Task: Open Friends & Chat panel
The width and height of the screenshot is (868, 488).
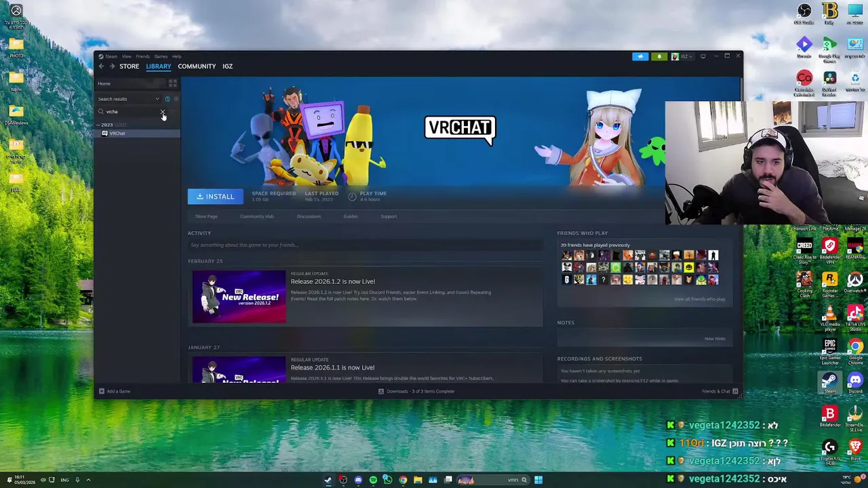Action: [720, 391]
